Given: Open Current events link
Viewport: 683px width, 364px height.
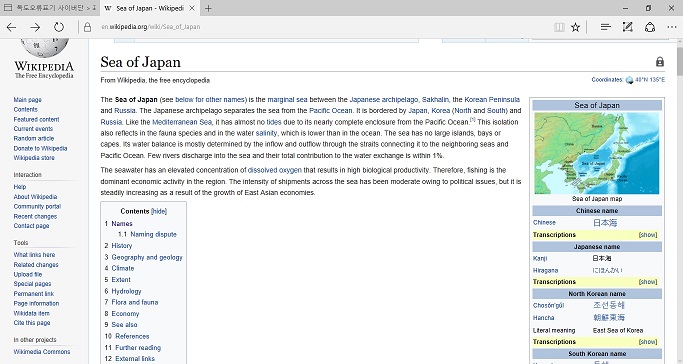Looking at the screenshot, I should (x=33, y=129).
